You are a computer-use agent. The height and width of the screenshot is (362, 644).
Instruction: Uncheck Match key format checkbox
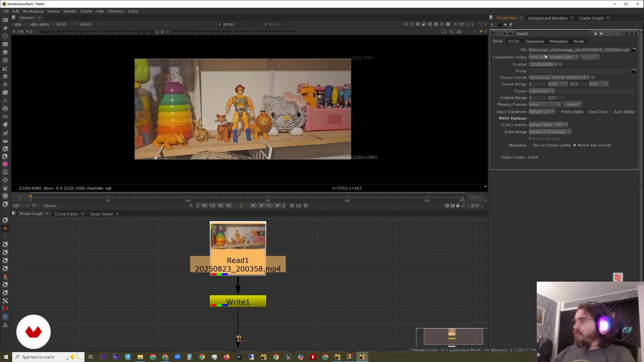click(x=575, y=145)
